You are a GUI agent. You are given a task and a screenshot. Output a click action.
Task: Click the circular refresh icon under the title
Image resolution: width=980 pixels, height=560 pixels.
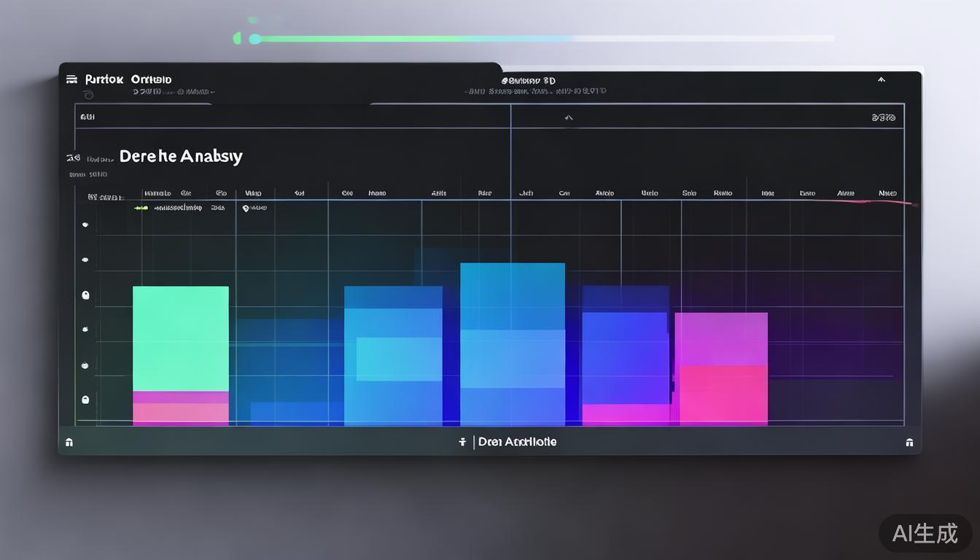90,94
